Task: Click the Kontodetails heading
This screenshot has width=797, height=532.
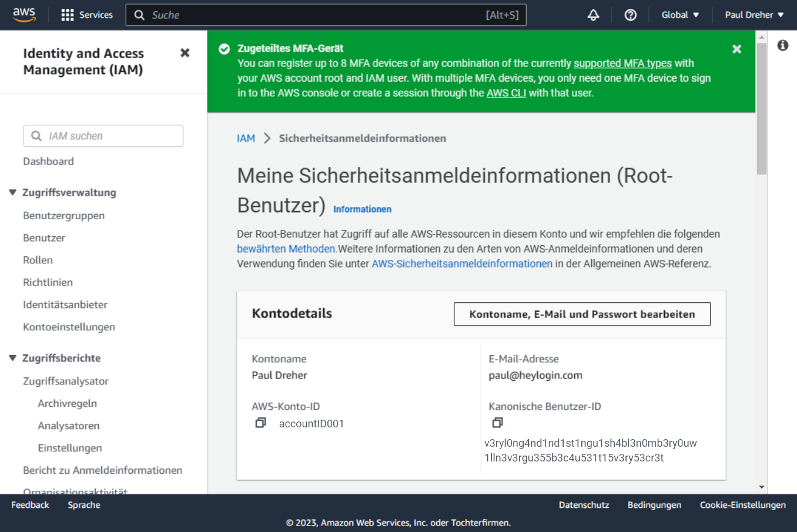Action: pyautogui.click(x=292, y=313)
